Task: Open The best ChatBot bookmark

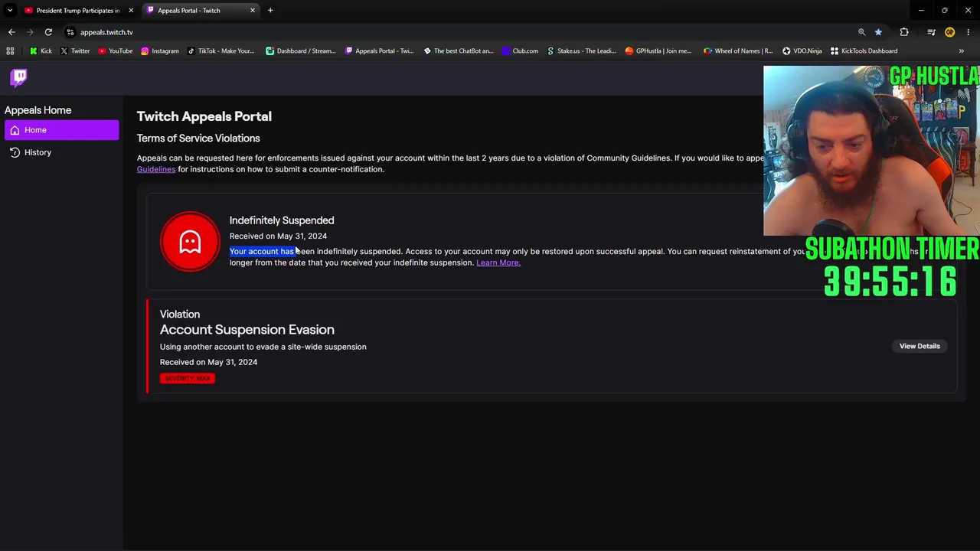Action: (x=459, y=51)
